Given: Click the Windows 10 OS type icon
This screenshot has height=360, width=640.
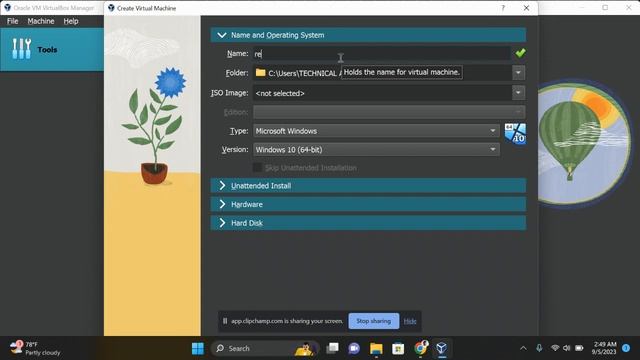Looking at the screenshot, I should (515, 133).
